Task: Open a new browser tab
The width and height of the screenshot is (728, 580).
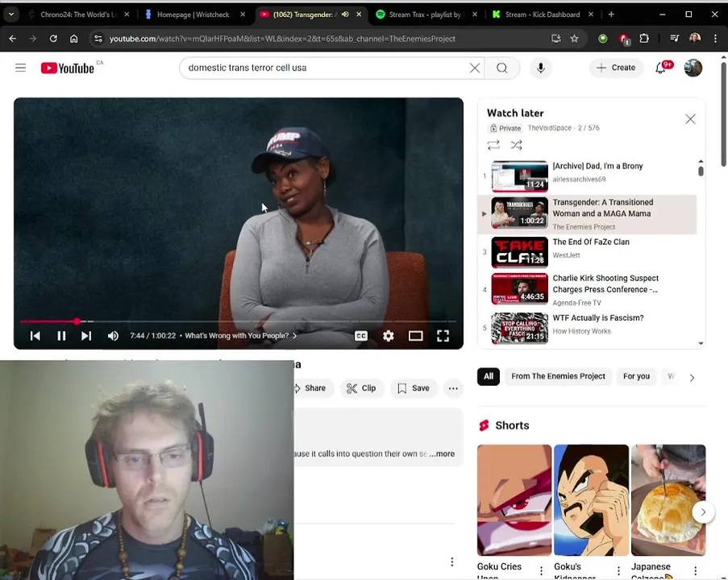Action: click(x=611, y=14)
